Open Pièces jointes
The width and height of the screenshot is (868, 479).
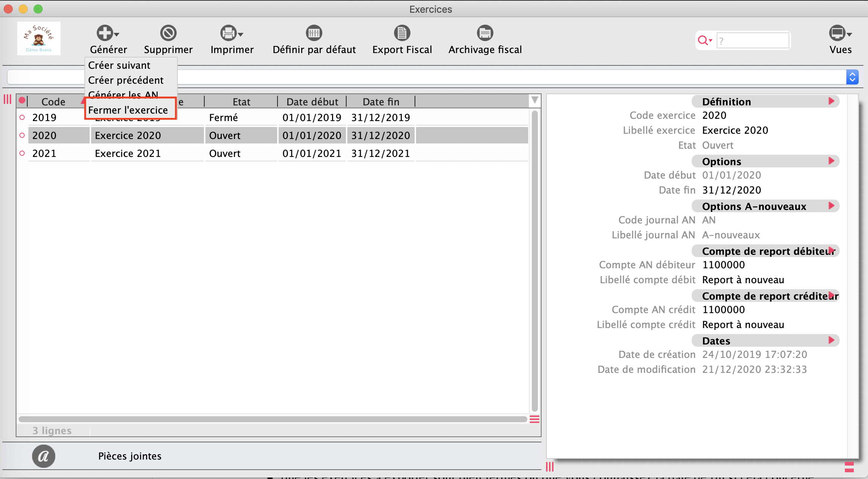(130, 456)
